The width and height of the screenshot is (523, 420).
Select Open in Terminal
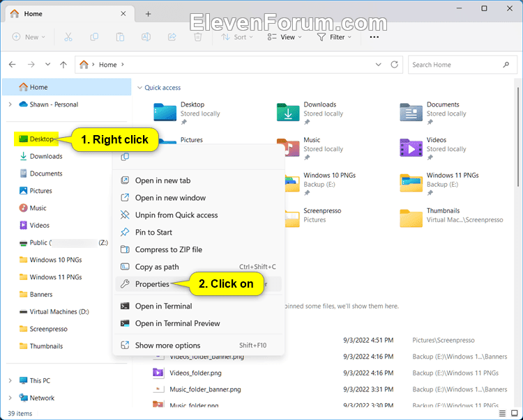click(x=199, y=306)
